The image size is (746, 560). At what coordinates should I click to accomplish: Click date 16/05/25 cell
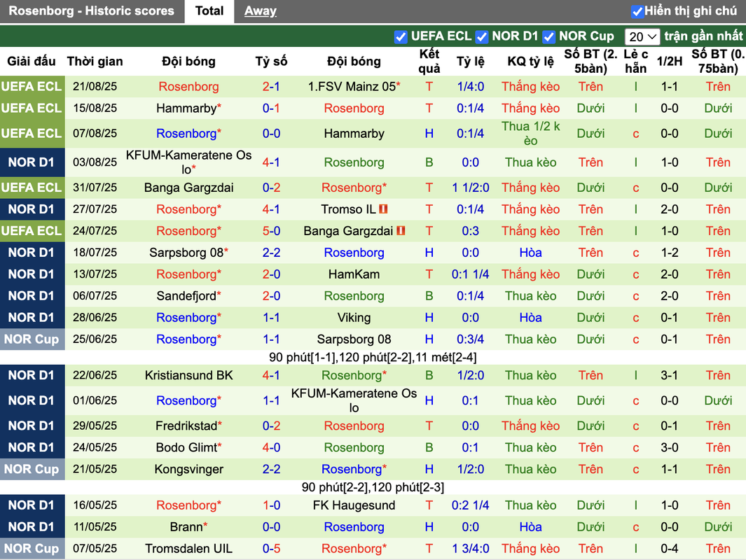95,505
